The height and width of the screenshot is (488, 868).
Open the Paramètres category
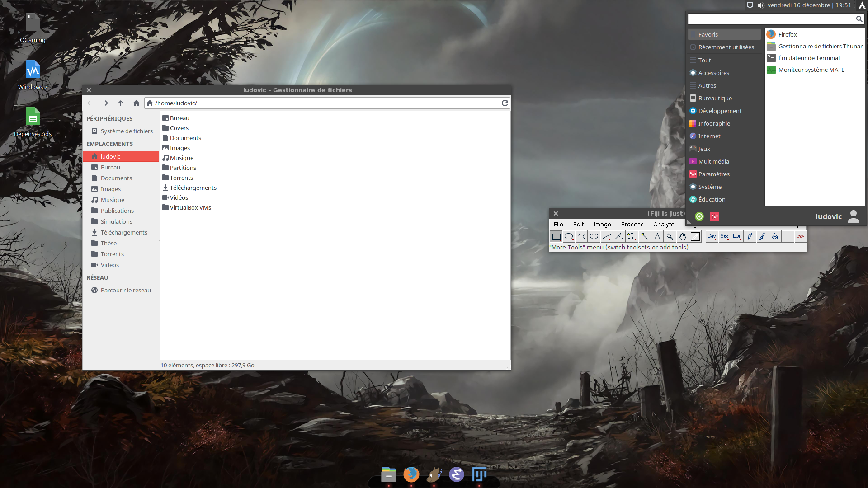[725, 174]
